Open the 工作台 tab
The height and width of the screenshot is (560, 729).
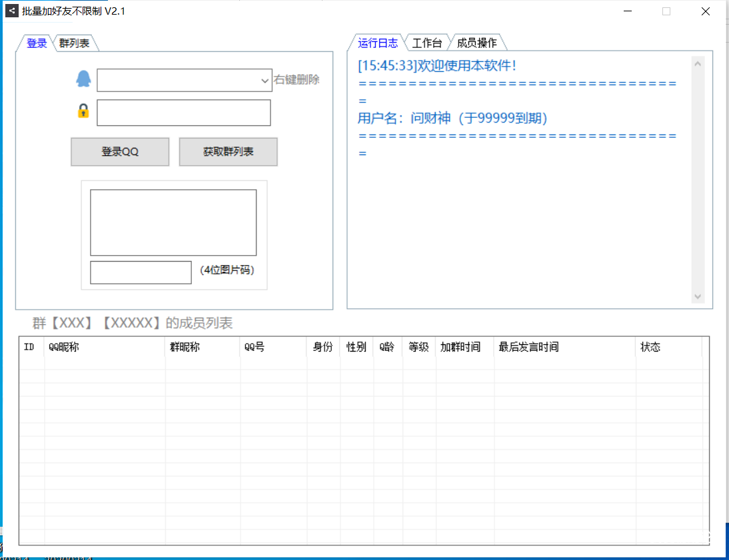[x=426, y=43]
